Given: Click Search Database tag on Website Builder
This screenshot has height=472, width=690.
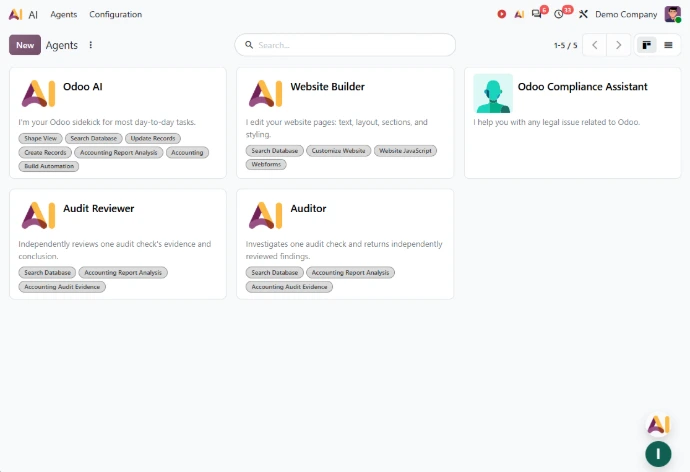Looking at the screenshot, I should [x=275, y=150].
